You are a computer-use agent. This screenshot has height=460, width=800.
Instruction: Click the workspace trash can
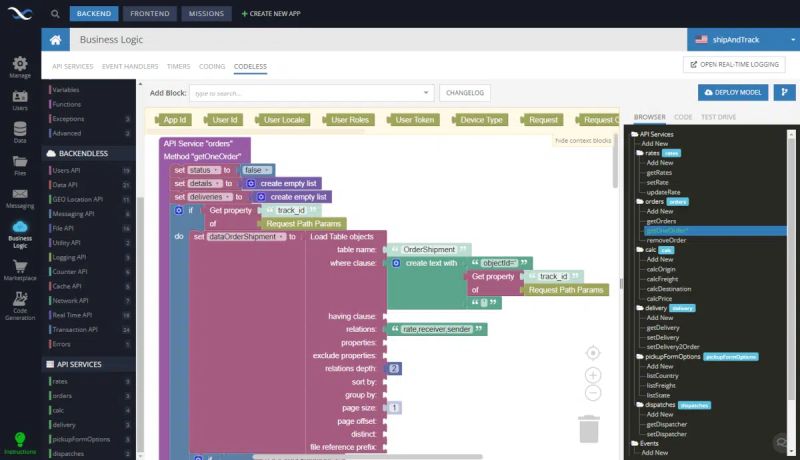coord(589,429)
